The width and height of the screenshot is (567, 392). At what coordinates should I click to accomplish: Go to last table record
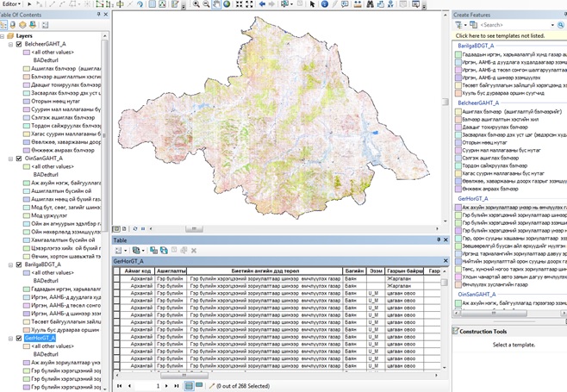pyautogui.click(x=177, y=386)
